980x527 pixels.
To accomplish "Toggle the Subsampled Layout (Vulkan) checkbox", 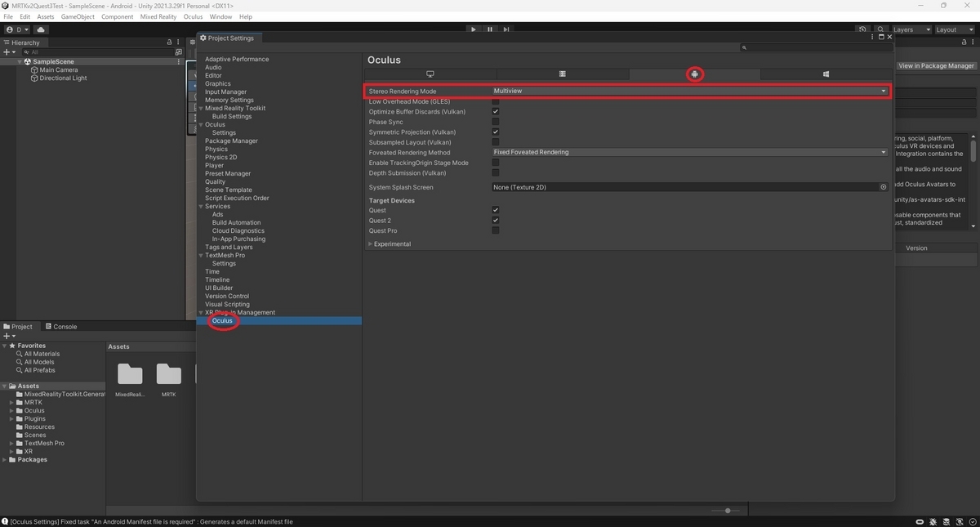I will click(495, 142).
